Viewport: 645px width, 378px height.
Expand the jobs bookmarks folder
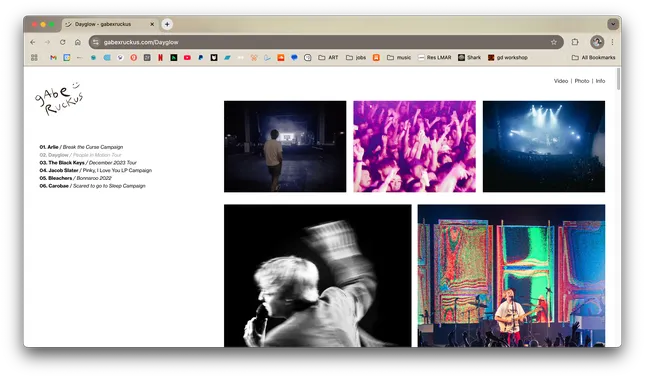[356, 58]
